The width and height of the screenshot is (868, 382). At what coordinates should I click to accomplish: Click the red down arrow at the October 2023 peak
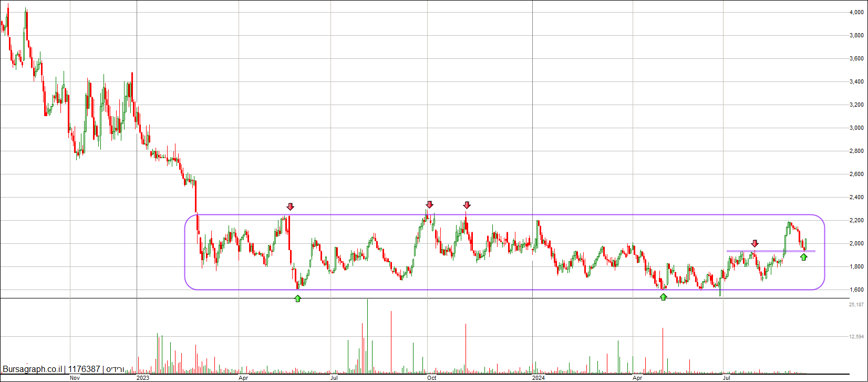430,204
